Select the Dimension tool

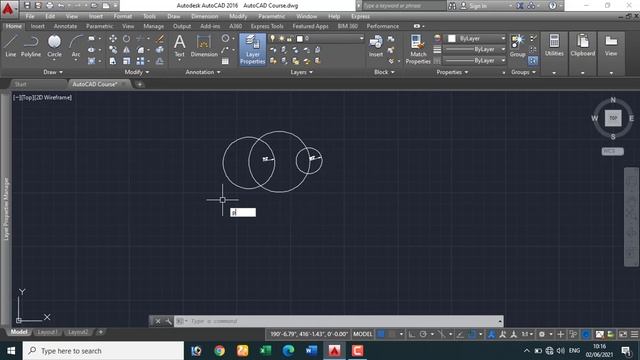(204, 45)
